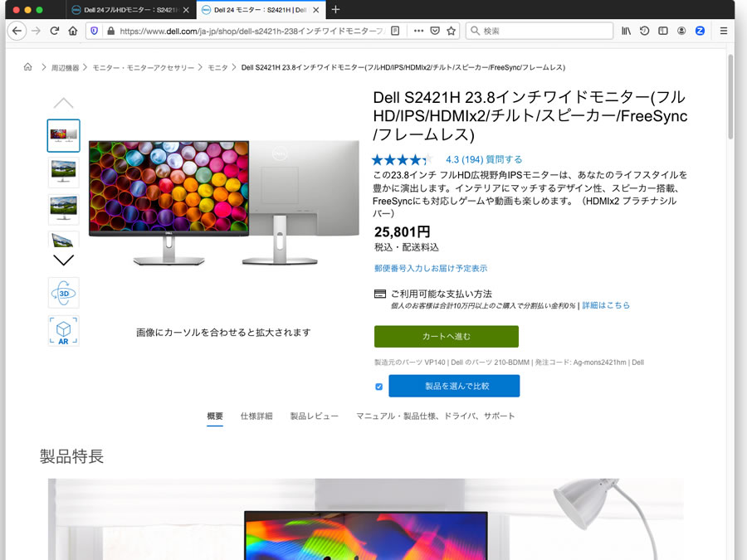Toggle the product compare checkbox
Screen dimensions: 747x560
click(378, 386)
